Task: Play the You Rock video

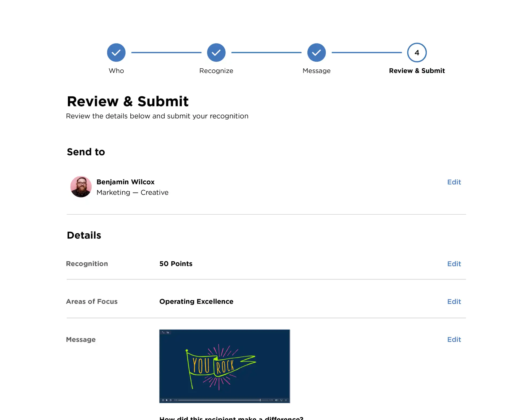Action: [167, 400]
